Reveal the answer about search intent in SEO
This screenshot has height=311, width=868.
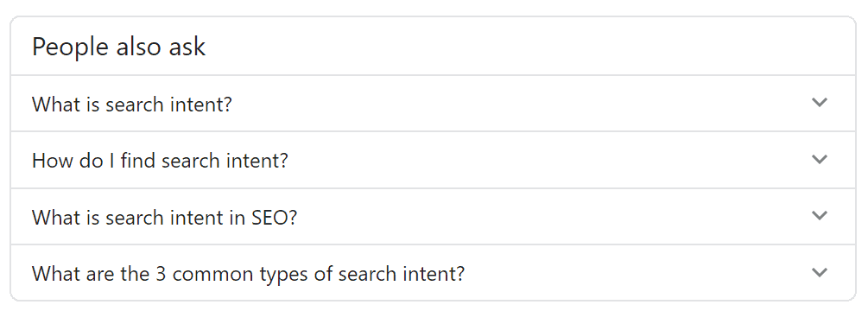[433, 216]
